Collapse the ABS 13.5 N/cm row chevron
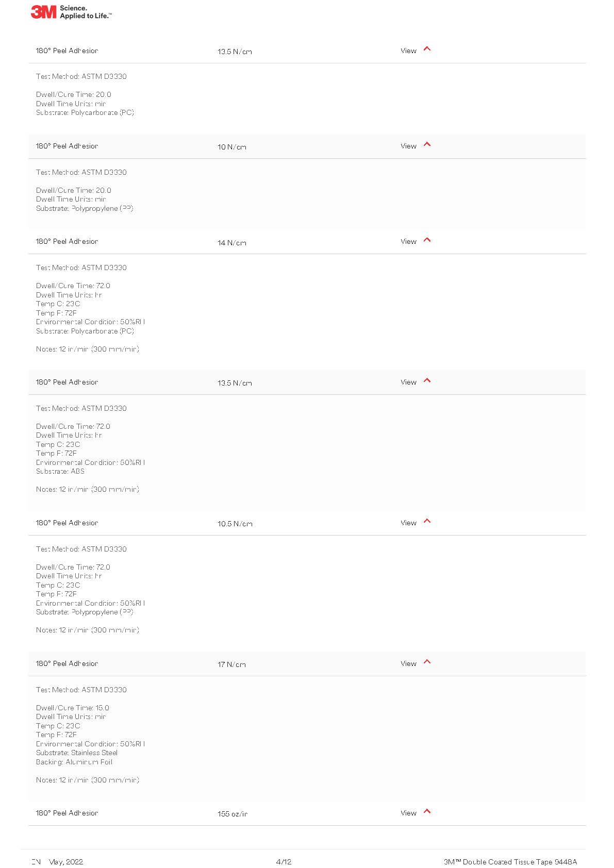The image size is (614, 868). point(427,381)
